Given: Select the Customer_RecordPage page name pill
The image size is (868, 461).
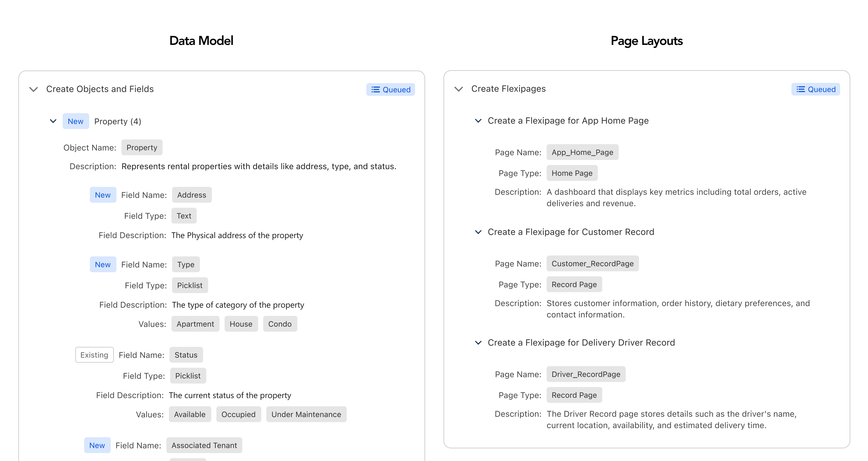Looking at the screenshot, I should (592, 264).
